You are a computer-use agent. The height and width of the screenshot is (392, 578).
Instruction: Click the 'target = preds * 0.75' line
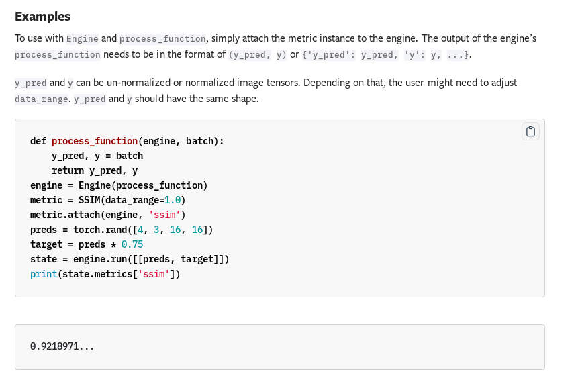(87, 244)
